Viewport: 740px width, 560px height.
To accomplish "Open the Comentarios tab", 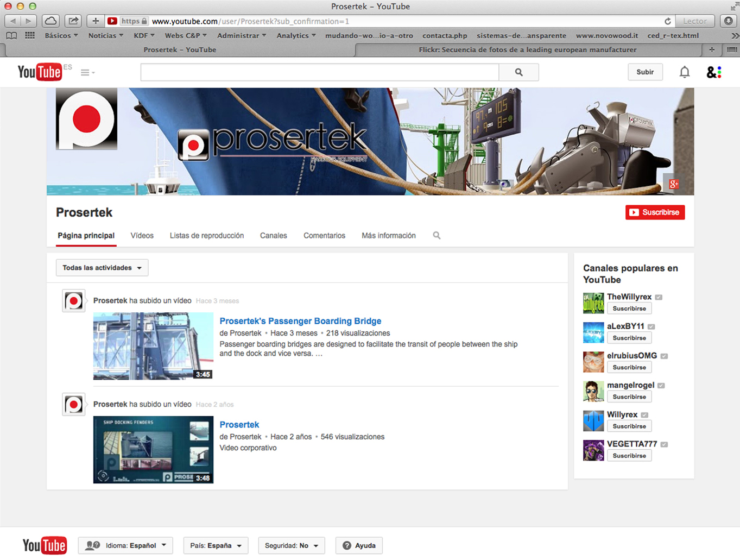I will [324, 236].
